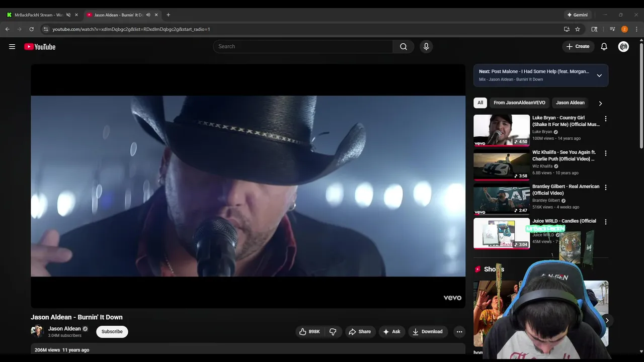The image size is (644, 362).
Task: Click the video player to pause
Action: (x=248, y=186)
